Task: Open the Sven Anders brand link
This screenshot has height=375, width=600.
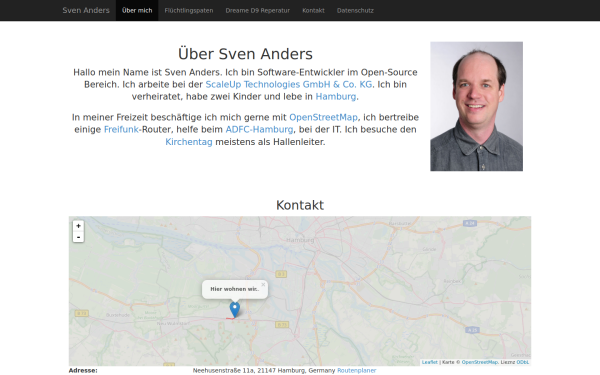Action: (86, 10)
